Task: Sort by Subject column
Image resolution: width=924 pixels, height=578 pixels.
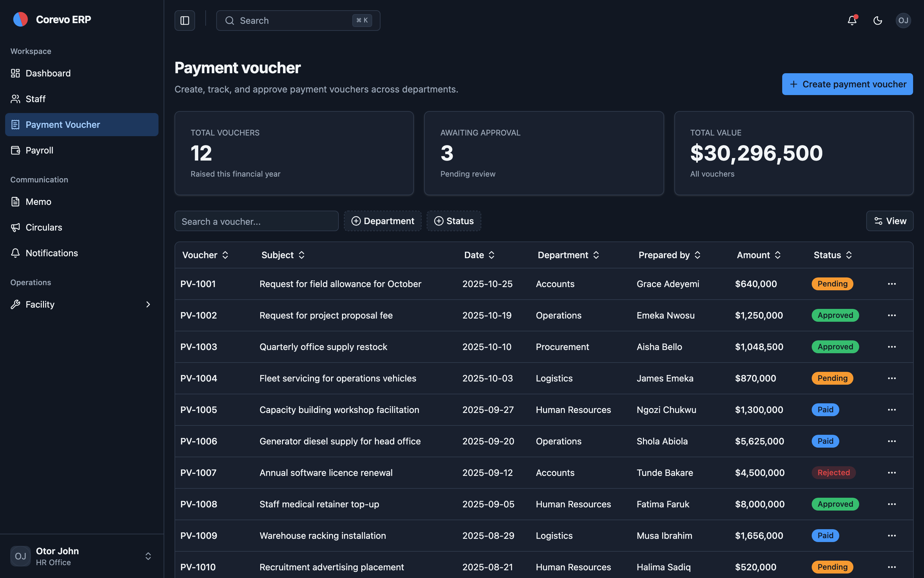Action: (283, 255)
